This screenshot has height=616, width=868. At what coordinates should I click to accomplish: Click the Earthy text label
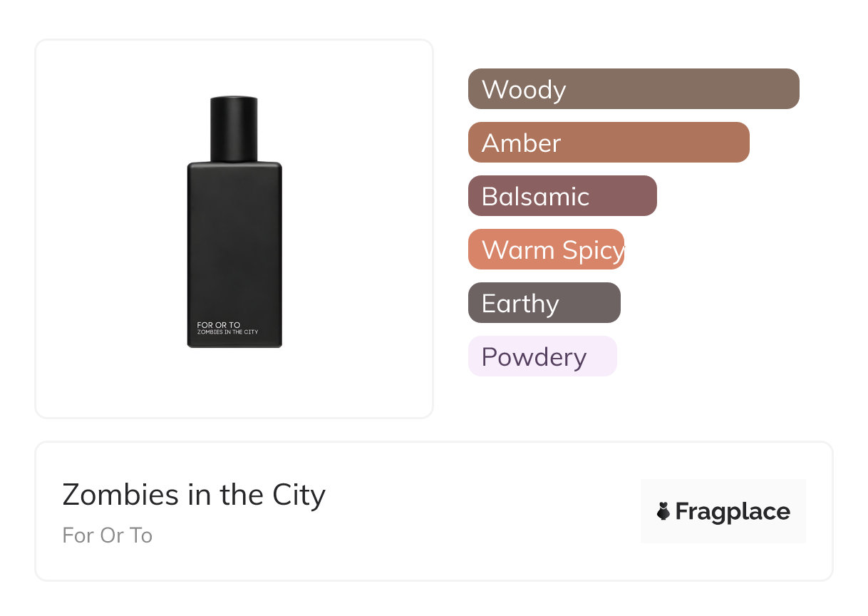(x=520, y=304)
